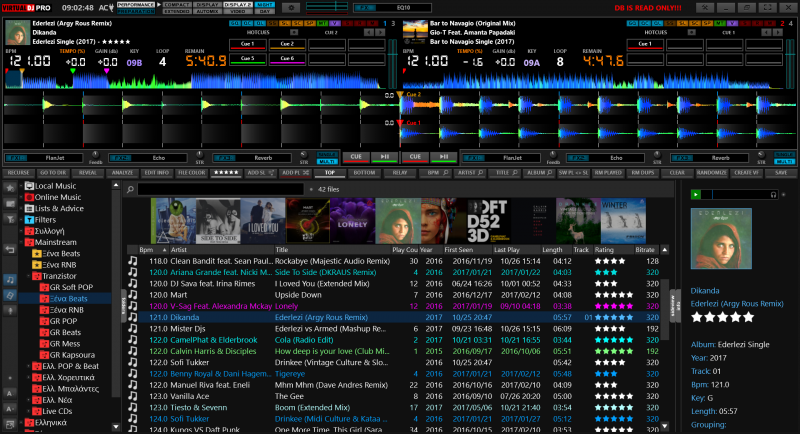Click the left deck waveform overview bar
The width and height of the screenshot is (800, 434).
[x=195, y=80]
